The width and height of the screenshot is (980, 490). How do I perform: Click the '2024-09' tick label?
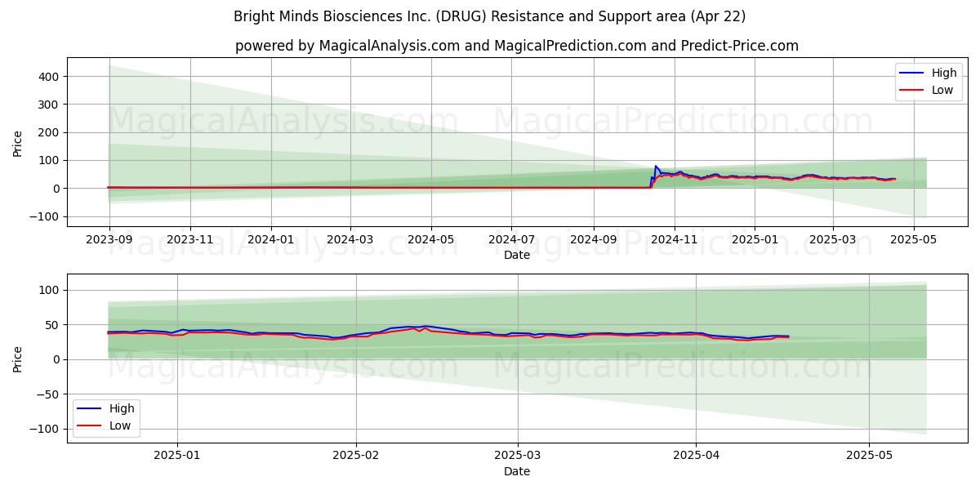593,238
